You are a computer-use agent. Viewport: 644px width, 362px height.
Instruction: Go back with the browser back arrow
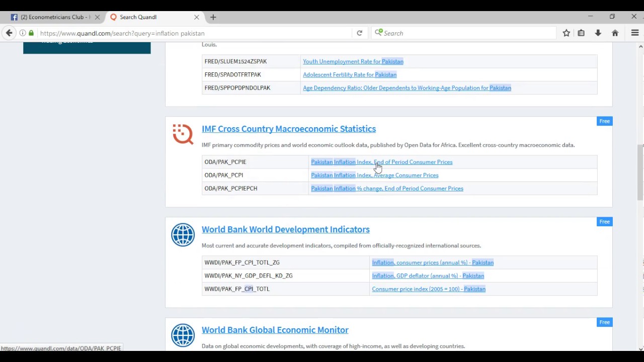pyautogui.click(x=9, y=33)
